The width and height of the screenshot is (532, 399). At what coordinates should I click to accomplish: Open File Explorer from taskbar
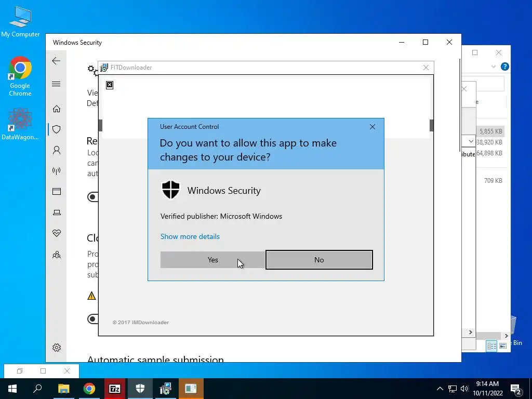[63, 389]
